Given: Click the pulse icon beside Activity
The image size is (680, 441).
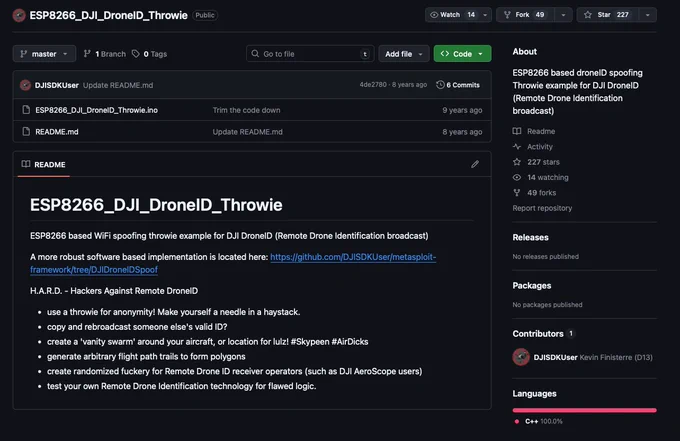Looking at the screenshot, I should click(517, 147).
